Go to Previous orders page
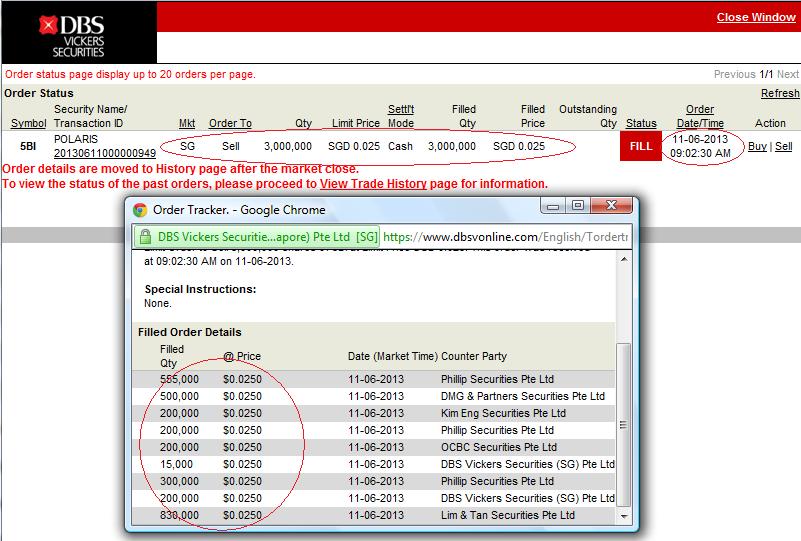Image resolution: width=801 pixels, height=541 pixels. [734, 75]
